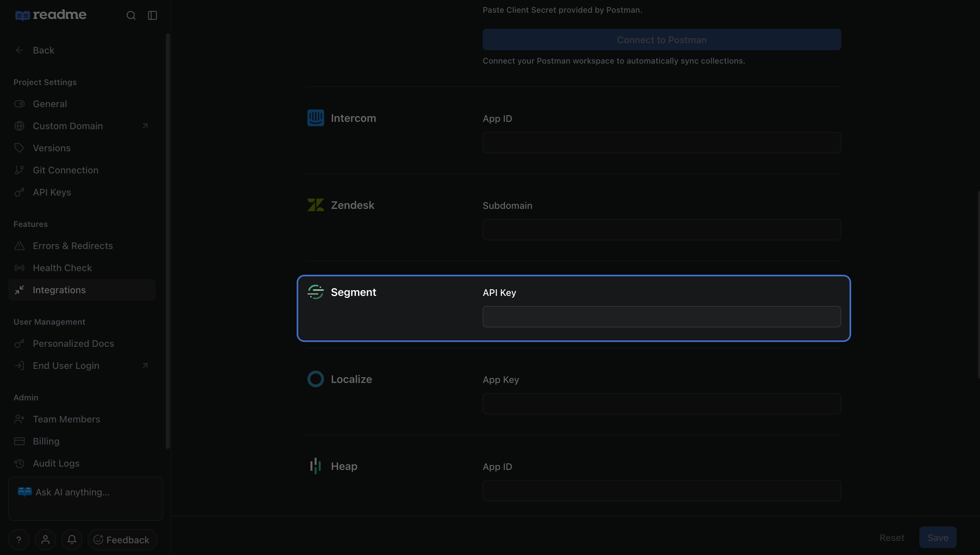Click the "Project Settings" section heading
Image resolution: width=980 pixels, height=555 pixels.
coord(45,82)
